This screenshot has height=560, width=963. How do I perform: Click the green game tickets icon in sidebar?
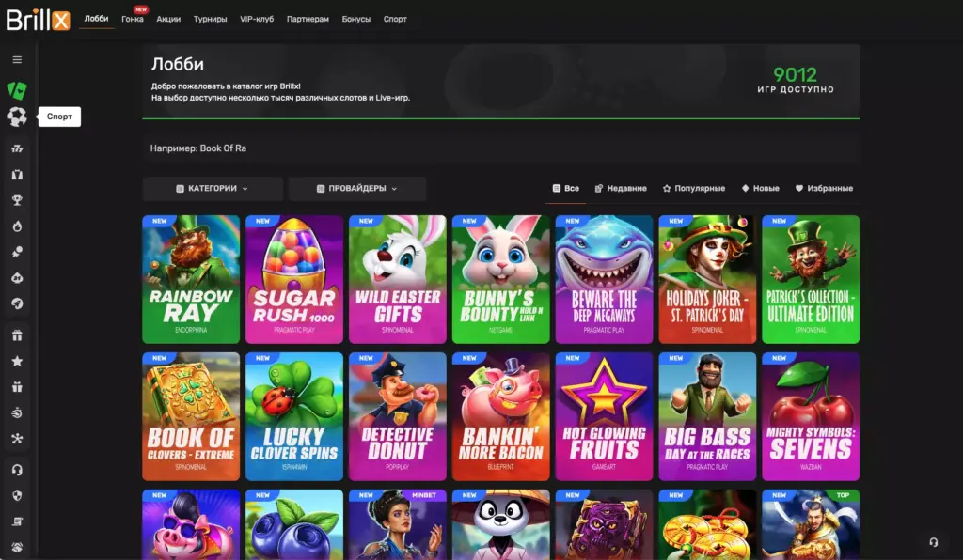(14, 88)
